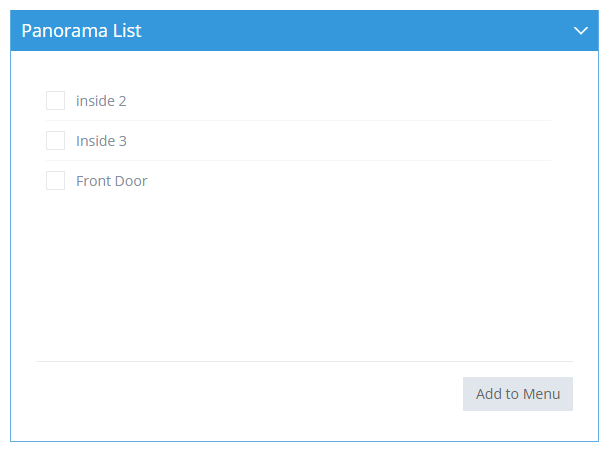
Task: Enable the Inside 3 checkbox
Action: point(56,141)
